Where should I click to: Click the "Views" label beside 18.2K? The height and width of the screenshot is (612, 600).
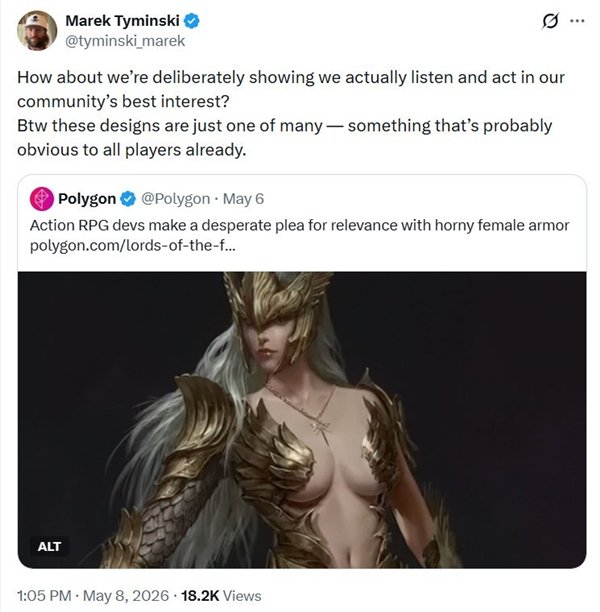(x=242, y=596)
